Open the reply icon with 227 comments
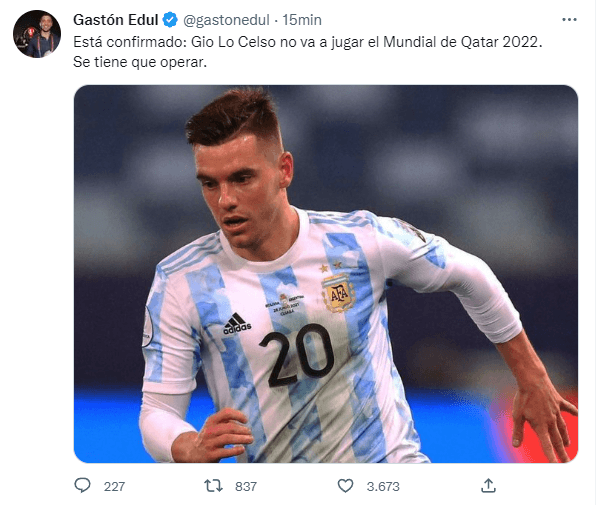Screen dimensions: 596x505 (x=82, y=486)
